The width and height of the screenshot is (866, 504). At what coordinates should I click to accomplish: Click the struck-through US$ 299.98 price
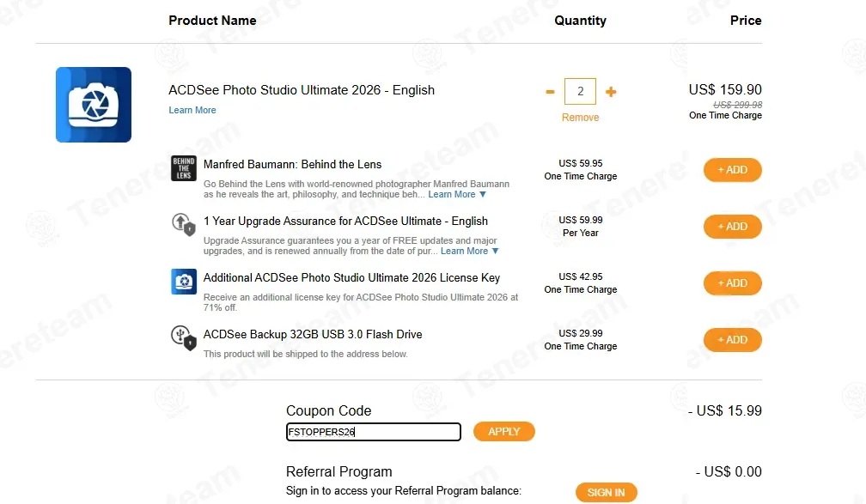pyautogui.click(x=737, y=105)
